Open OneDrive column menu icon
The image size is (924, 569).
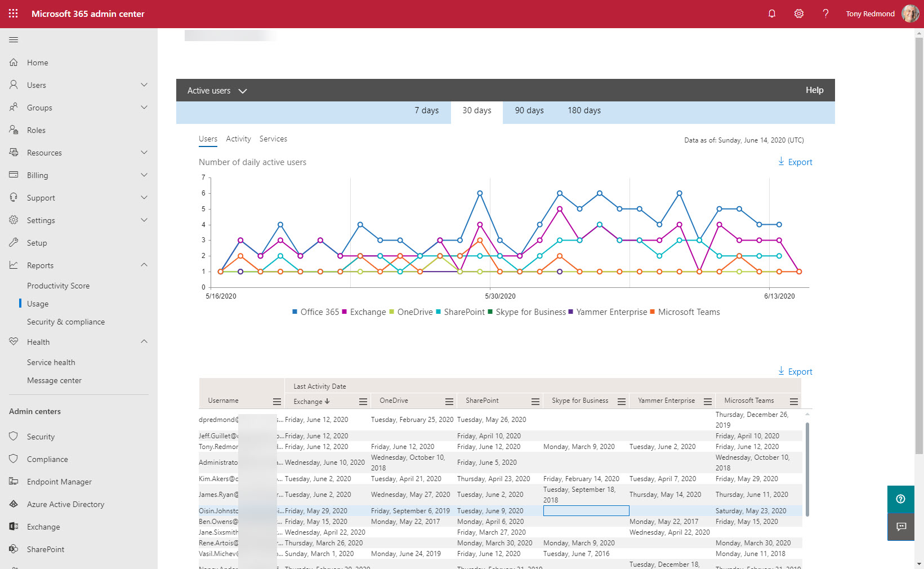tap(449, 402)
